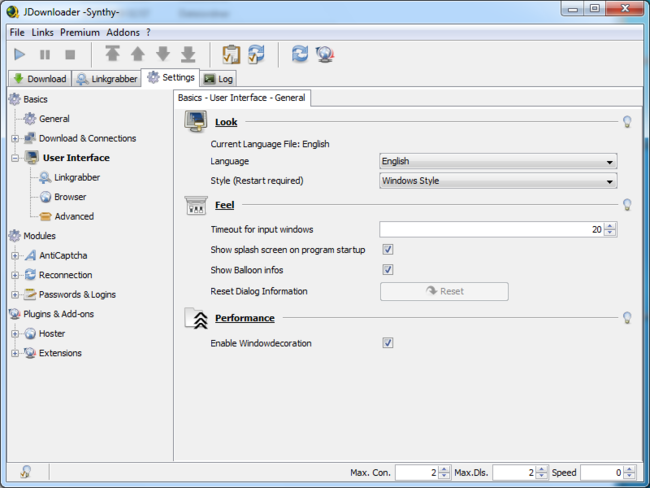Select the Modules tree root
650x488 pixels.
(32, 236)
